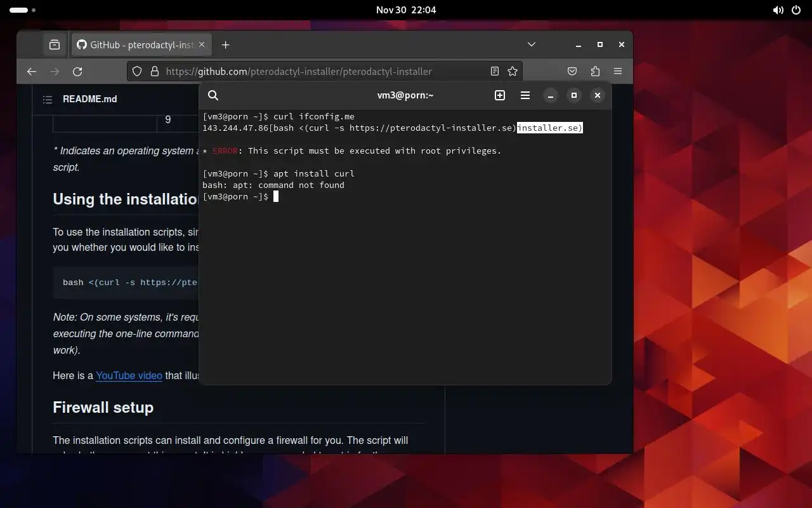Open Firefox View in the browser tab bar
The image size is (812, 508).
(55, 44)
